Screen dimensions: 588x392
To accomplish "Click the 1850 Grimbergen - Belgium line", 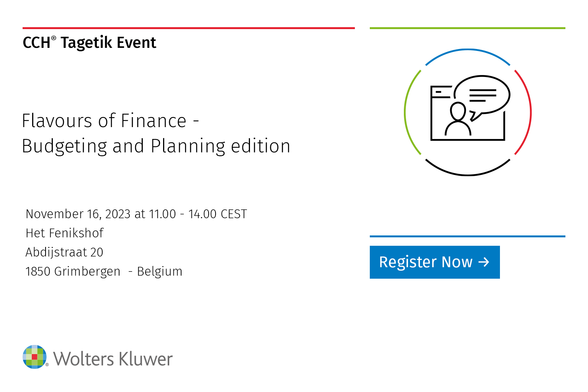I will (x=104, y=271).
